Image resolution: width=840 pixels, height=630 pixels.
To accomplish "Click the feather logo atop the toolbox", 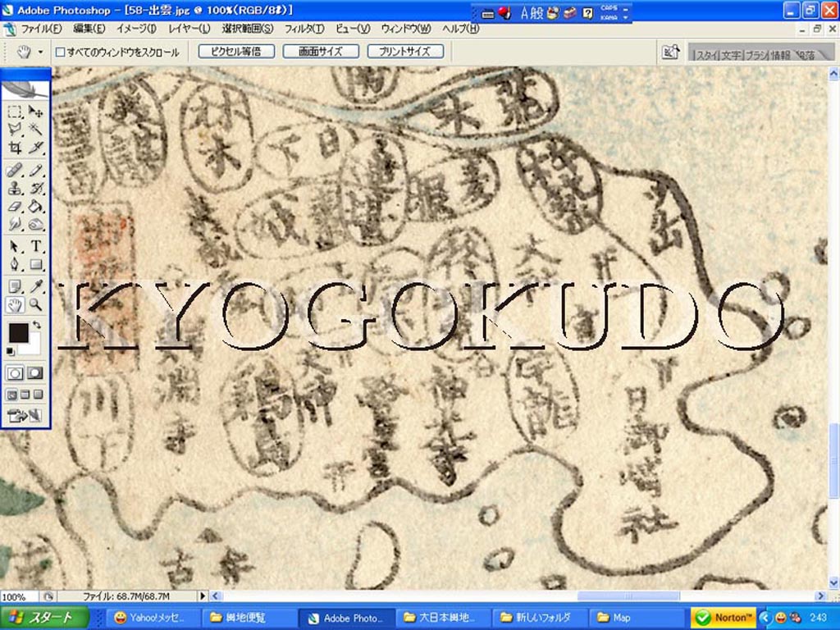I will (25, 89).
